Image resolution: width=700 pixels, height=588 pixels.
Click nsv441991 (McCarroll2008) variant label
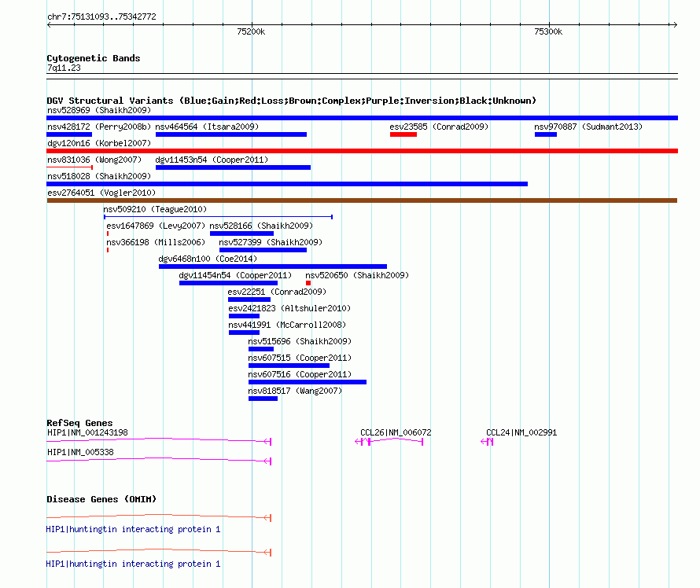(287, 325)
